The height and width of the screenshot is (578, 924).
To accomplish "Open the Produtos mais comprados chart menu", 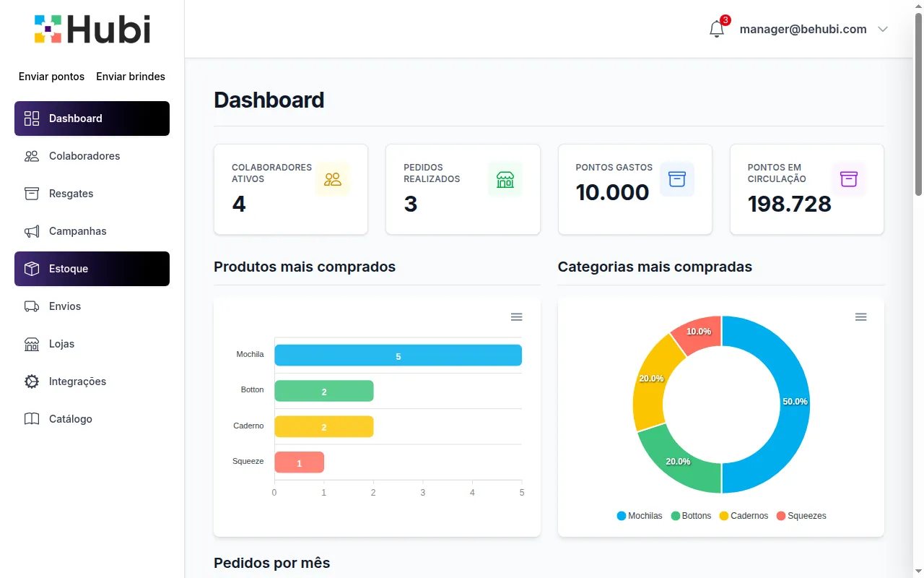I will pos(516,316).
